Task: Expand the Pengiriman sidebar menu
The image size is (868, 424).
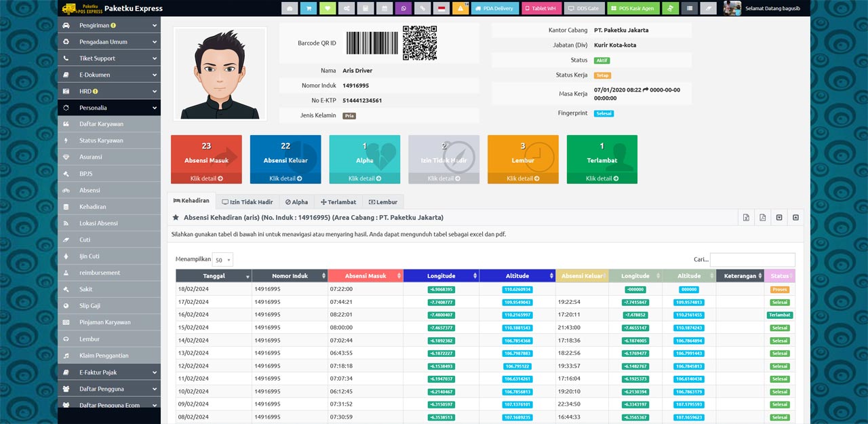Action: click(108, 25)
